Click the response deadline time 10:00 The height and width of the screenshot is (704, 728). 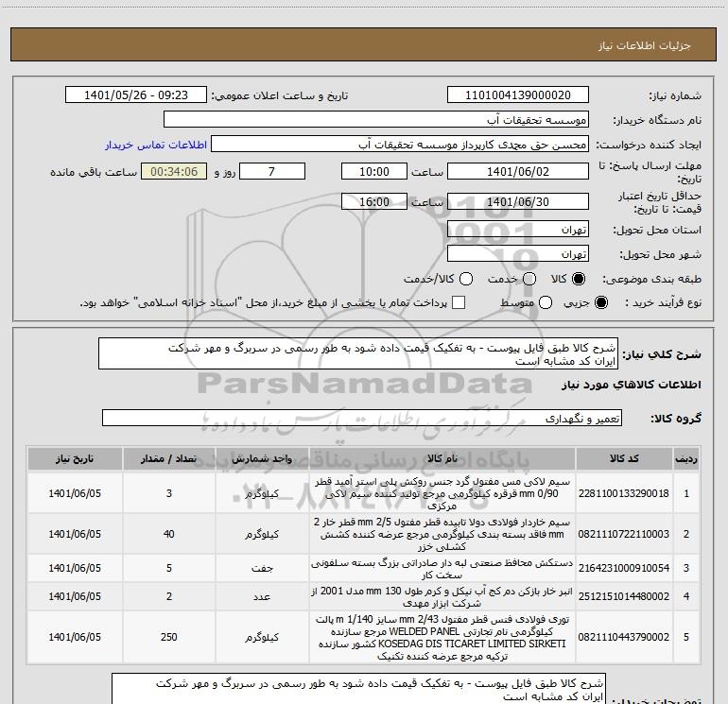[374, 171]
